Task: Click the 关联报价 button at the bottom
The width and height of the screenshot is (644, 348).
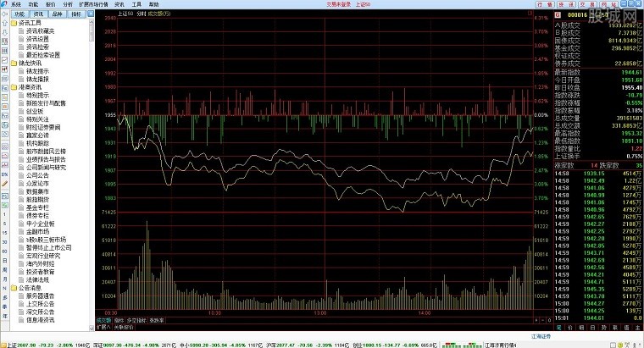Action: pyautogui.click(x=112, y=327)
